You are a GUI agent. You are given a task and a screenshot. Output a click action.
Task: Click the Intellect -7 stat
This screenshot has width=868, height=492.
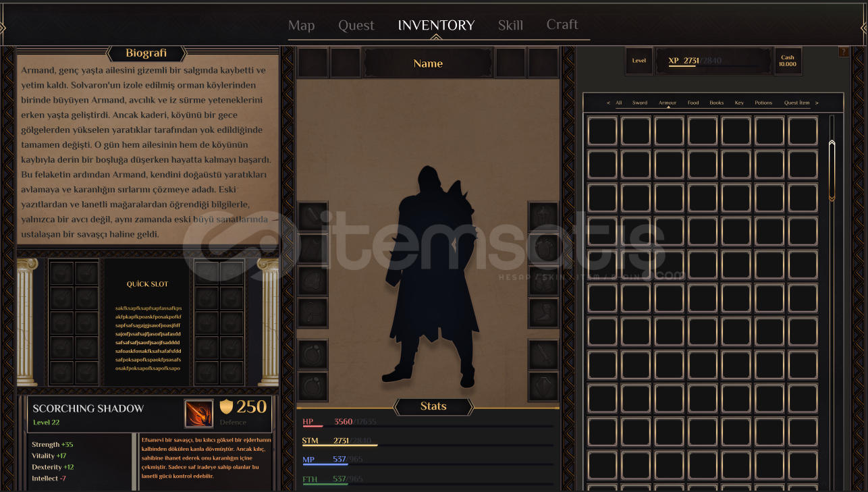coord(49,479)
